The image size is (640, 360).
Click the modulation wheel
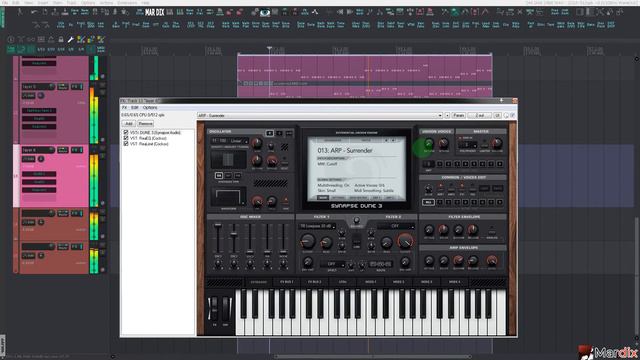[226, 309]
